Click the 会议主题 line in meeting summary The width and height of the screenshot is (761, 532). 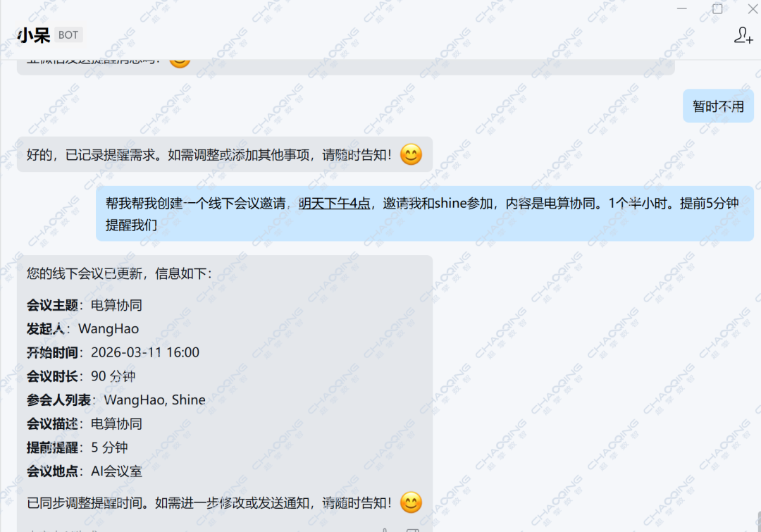point(85,305)
